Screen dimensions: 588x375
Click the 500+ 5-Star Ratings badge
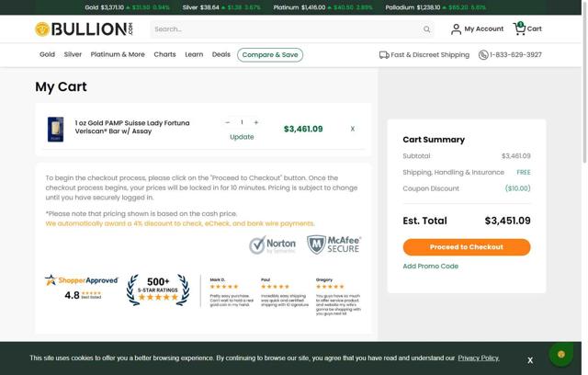[158, 290]
